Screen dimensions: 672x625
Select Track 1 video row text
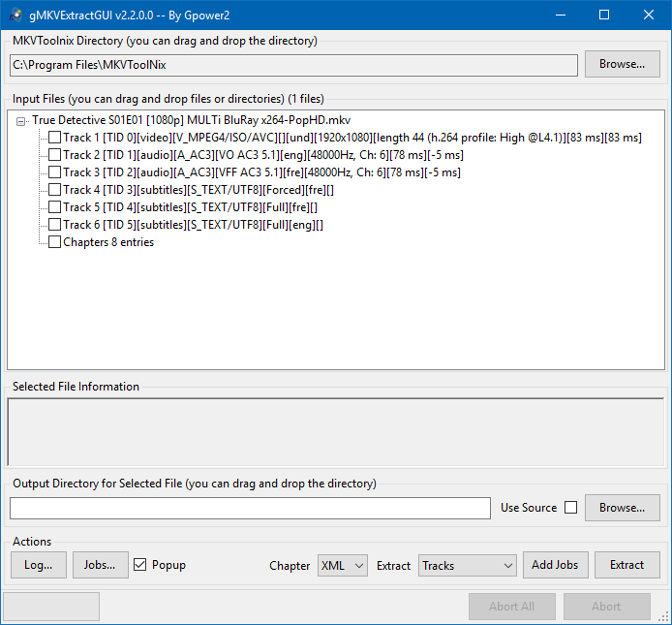coord(352,138)
